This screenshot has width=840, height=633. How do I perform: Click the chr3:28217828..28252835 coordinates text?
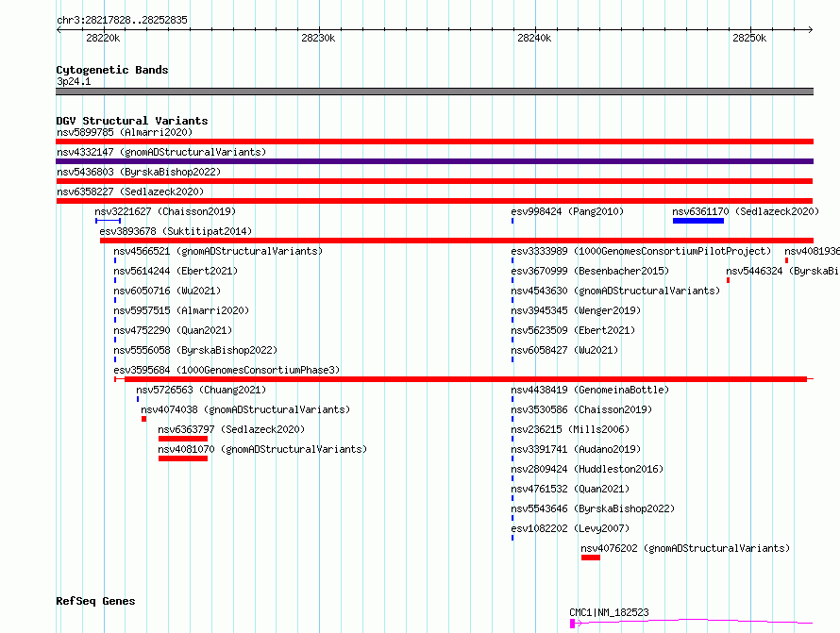pos(122,20)
